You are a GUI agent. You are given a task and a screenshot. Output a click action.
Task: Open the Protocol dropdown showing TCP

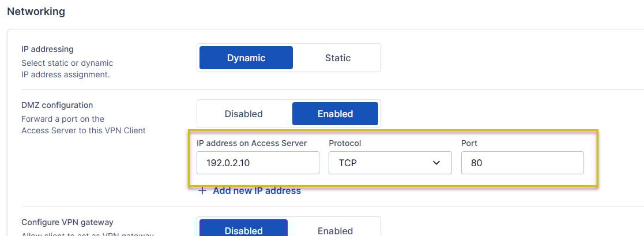(390, 163)
